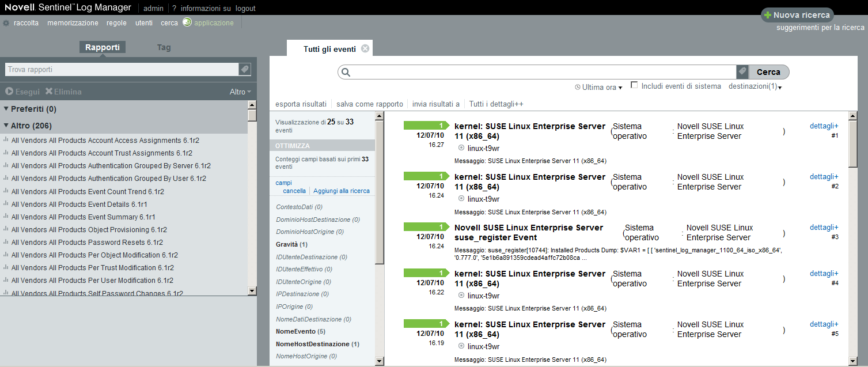Click the gear icon next to raccolta
The image size is (868, 367).
coord(6,23)
